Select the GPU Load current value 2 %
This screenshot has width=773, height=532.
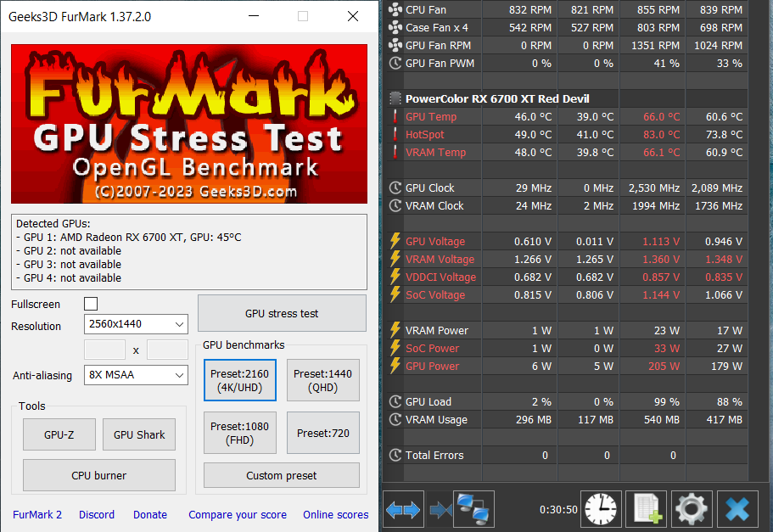541,402
